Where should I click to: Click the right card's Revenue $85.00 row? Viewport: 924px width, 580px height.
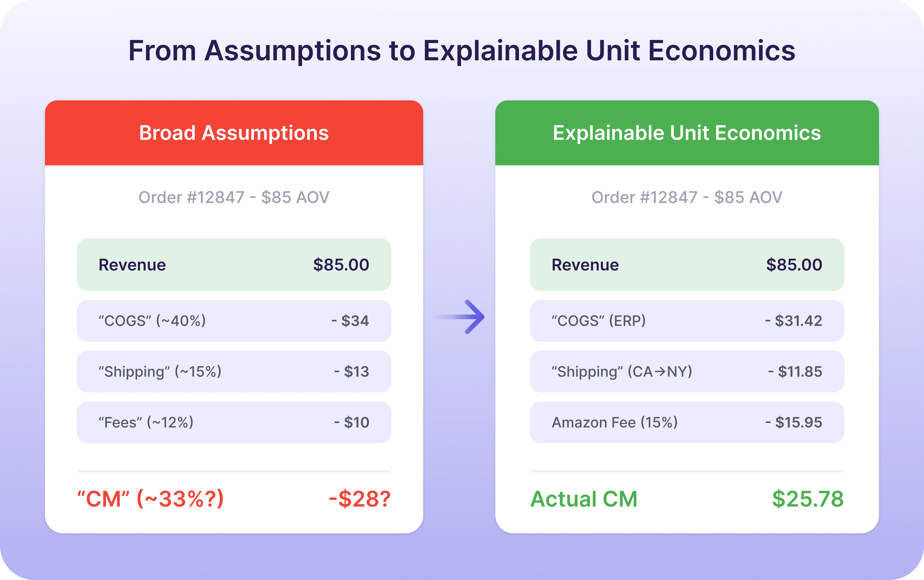pyautogui.click(x=687, y=265)
